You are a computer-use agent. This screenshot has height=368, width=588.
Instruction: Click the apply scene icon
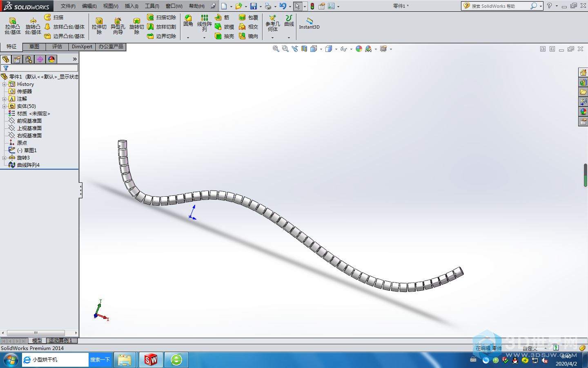(x=369, y=49)
